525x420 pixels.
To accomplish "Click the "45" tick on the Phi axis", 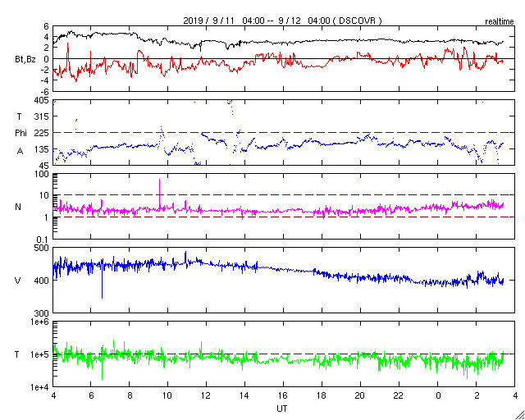I will pos(45,166).
